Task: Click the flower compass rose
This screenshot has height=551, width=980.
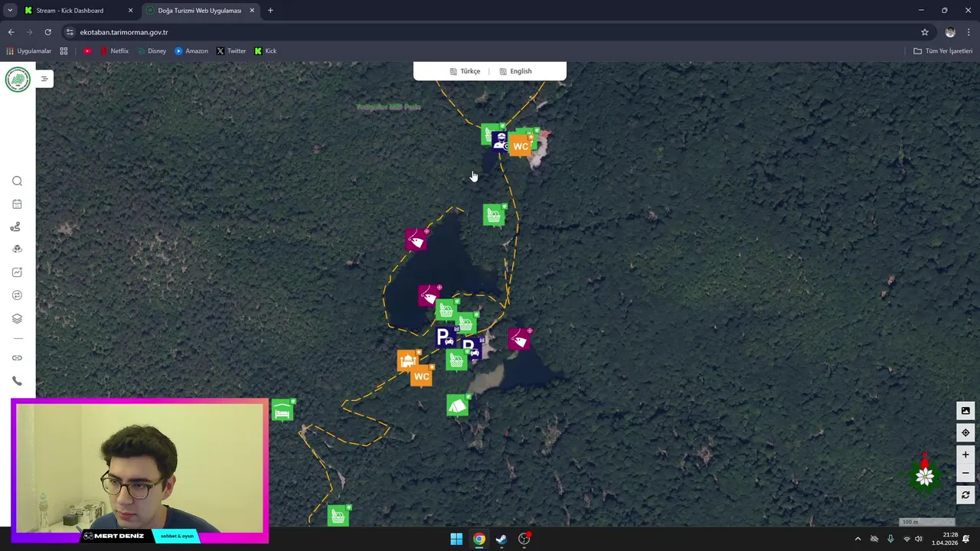Action: pyautogui.click(x=925, y=475)
